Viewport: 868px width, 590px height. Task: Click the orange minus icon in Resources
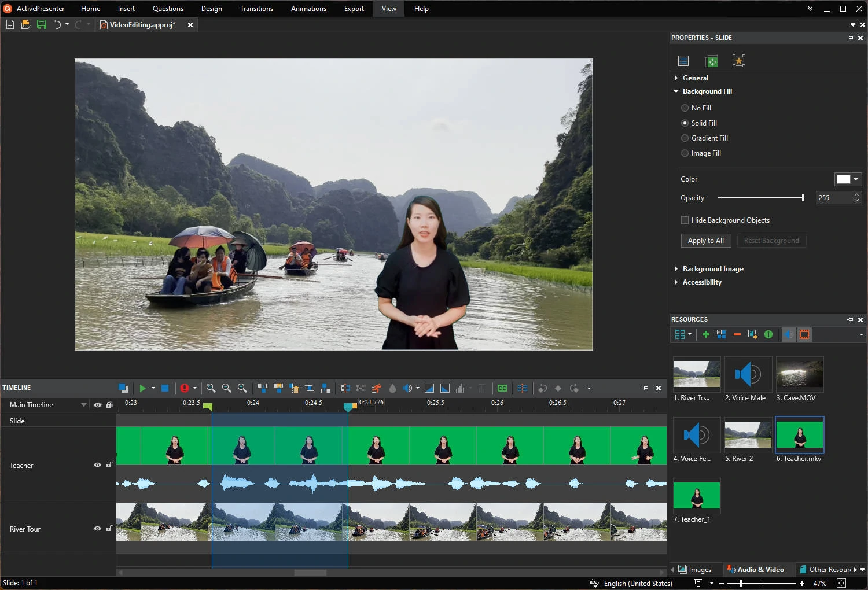pos(737,334)
